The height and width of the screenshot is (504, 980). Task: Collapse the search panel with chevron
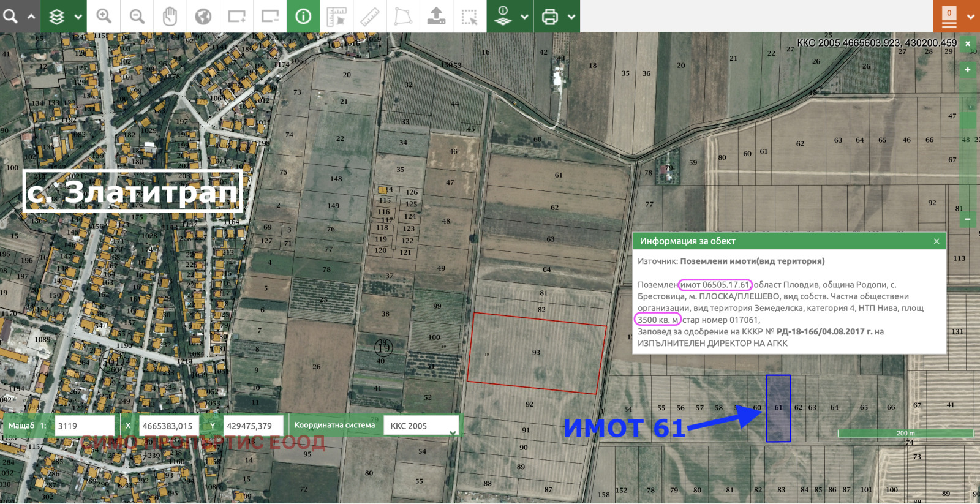[x=31, y=17]
